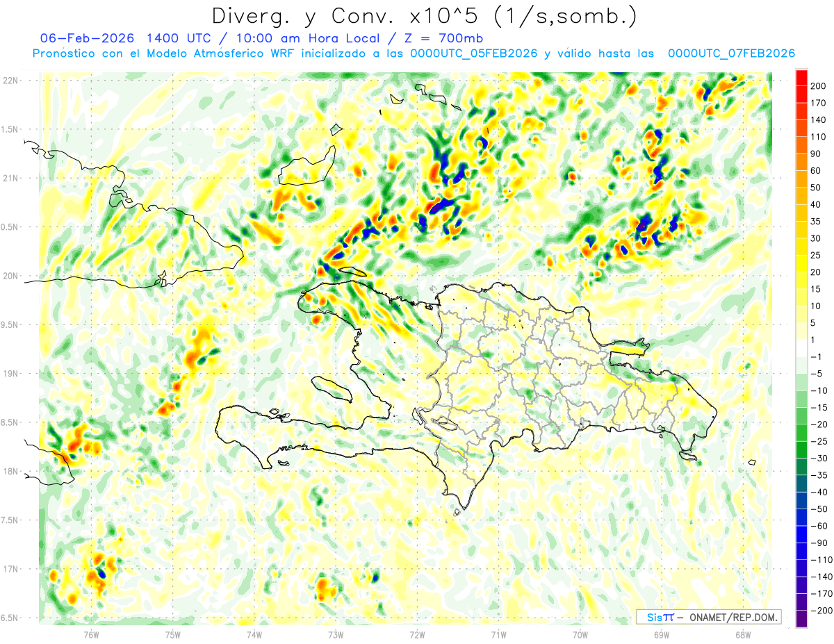Select the '0000UTC_07FEB2026' valid-until time

[731, 53]
